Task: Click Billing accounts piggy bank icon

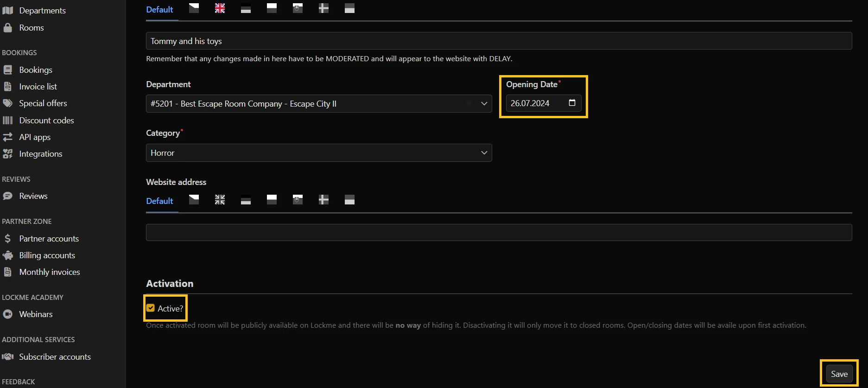Action: click(x=7, y=255)
